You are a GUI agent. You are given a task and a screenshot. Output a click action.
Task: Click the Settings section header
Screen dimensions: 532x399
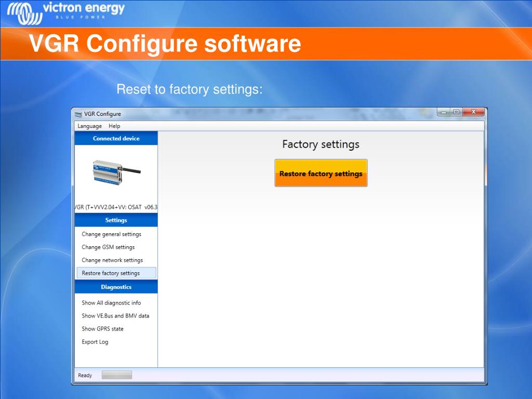[x=116, y=220]
